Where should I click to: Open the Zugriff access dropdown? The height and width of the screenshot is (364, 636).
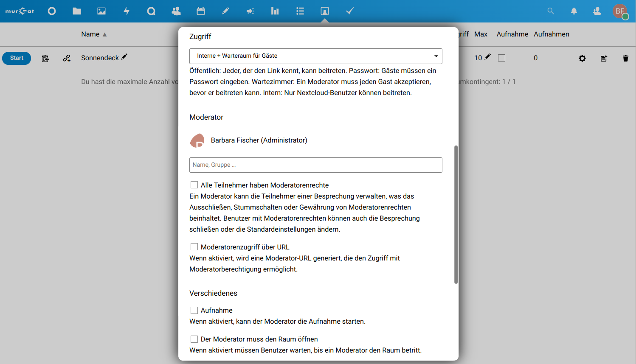click(315, 56)
